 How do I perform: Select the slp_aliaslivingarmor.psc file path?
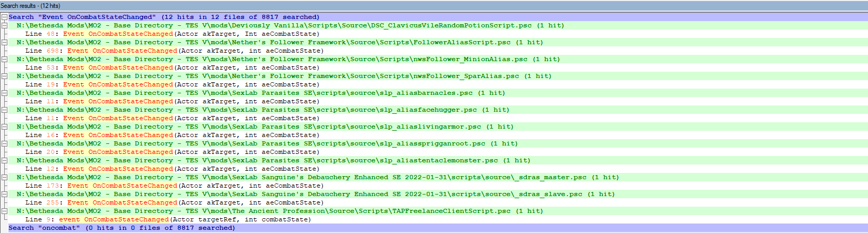[265, 127]
